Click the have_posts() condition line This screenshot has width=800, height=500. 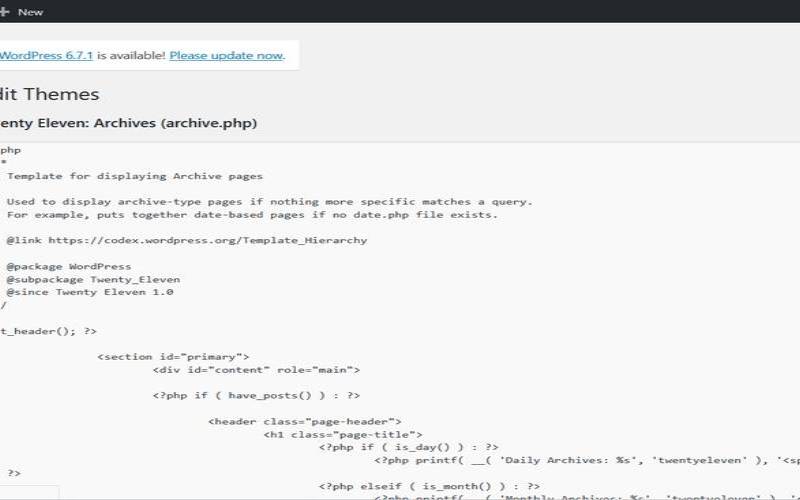click(x=256, y=396)
